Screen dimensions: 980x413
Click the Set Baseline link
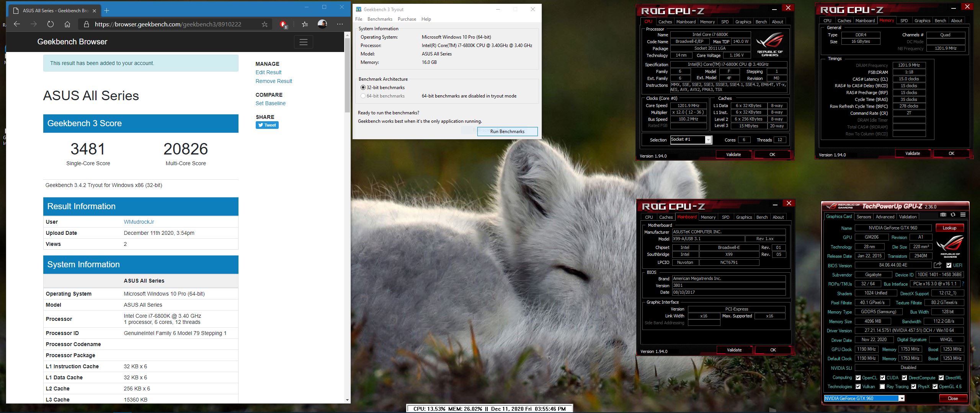(x=270, y=103)
